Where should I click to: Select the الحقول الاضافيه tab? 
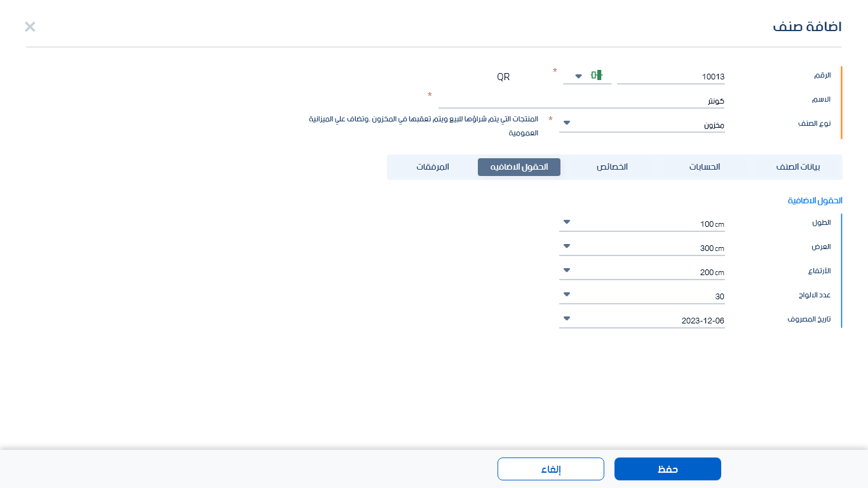click(x=519, y=167)
